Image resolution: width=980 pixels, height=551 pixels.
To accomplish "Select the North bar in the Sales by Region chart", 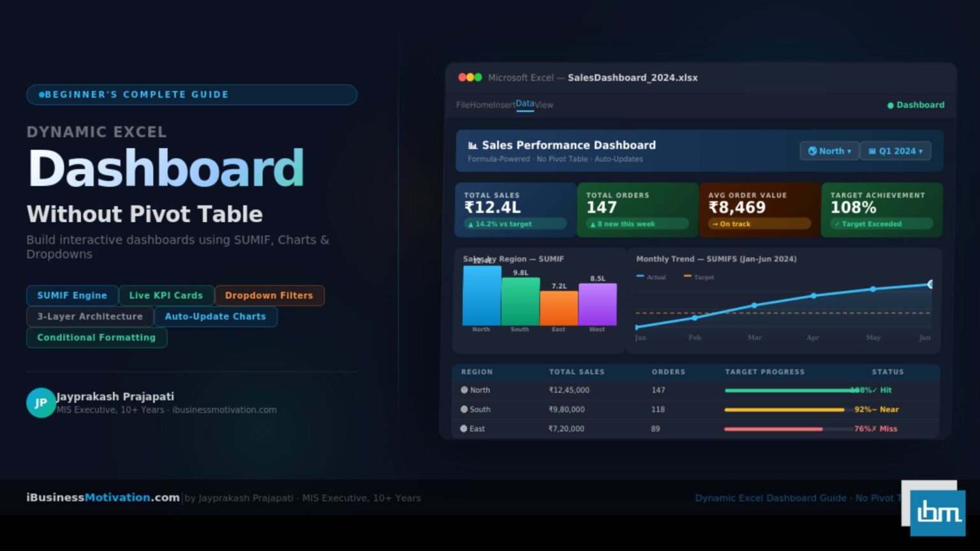I will pos(482,297).
